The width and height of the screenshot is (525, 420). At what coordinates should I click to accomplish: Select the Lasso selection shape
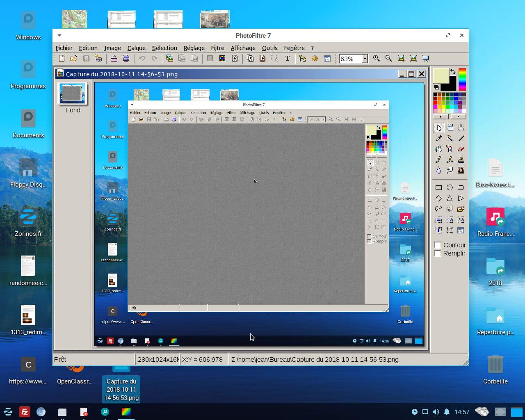(x=438, y=209)
